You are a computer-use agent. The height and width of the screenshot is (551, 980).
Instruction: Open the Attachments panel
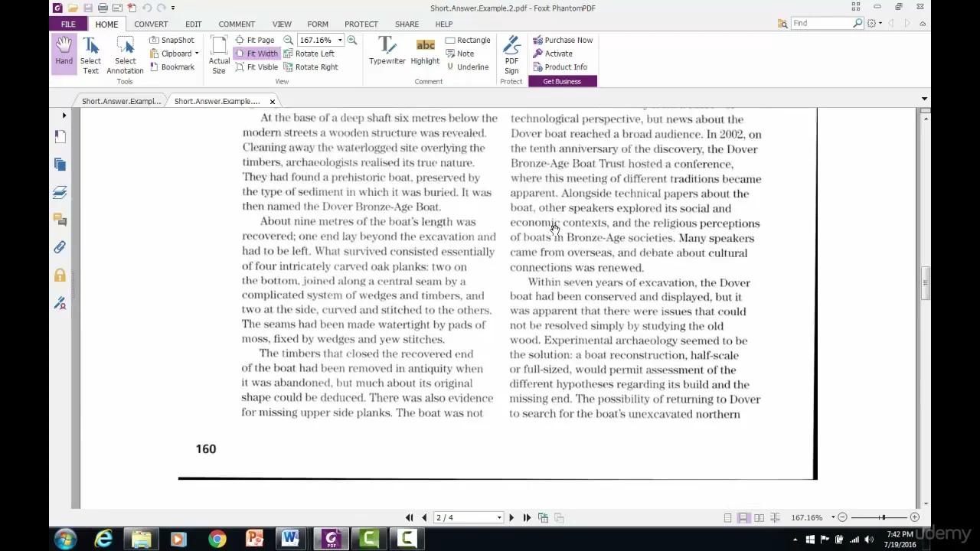pos(61,246)
